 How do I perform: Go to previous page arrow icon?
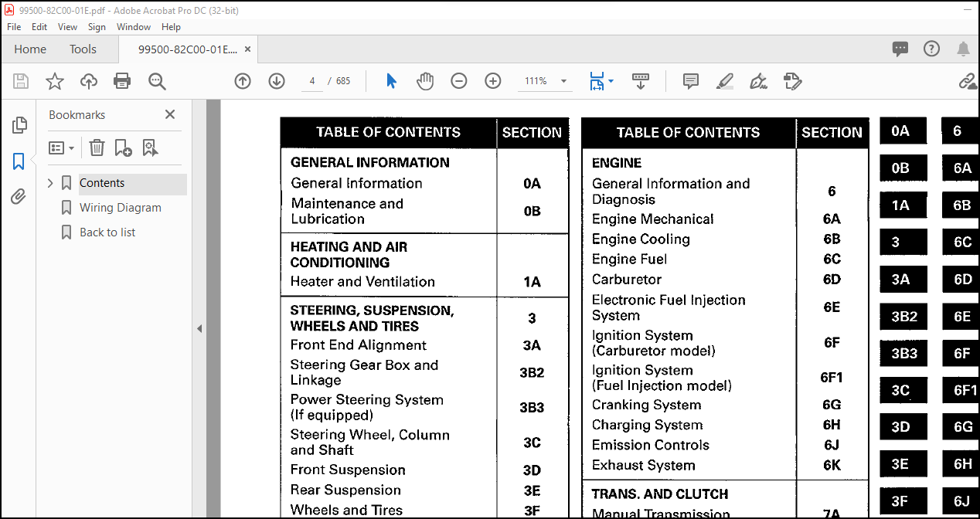(x=243, y=81)
